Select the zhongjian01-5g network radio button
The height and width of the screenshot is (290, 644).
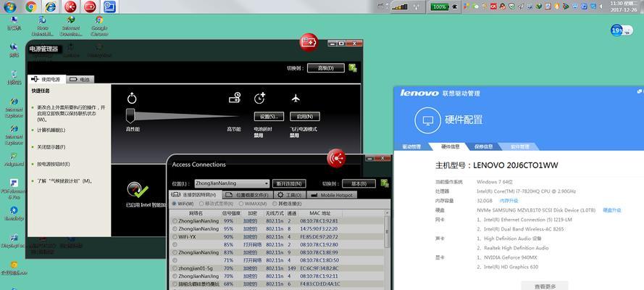pos(175,268)
